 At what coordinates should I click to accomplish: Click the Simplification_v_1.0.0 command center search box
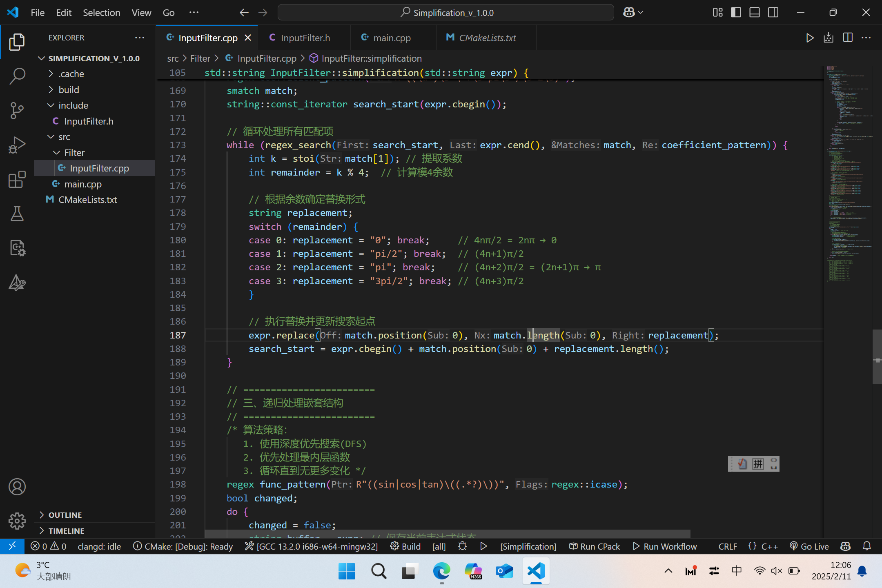coord(446,13)
